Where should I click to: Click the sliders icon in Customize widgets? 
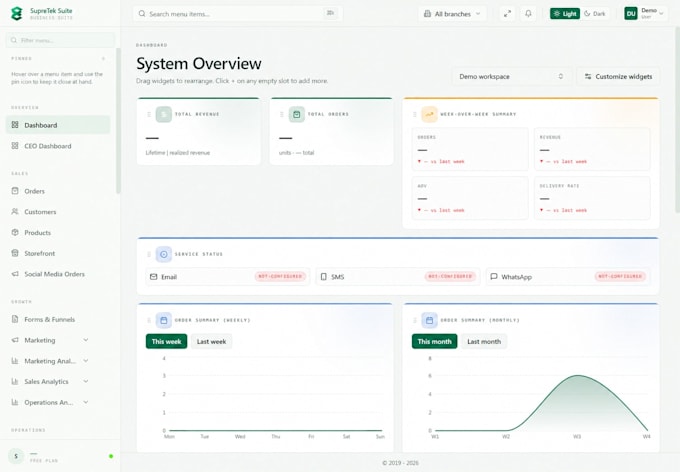[588, 76]
